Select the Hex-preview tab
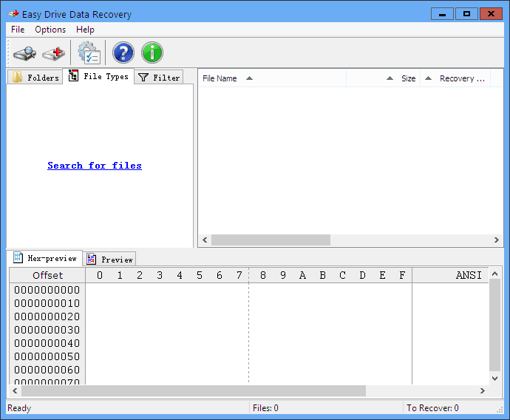 click(x=44, y=258)
